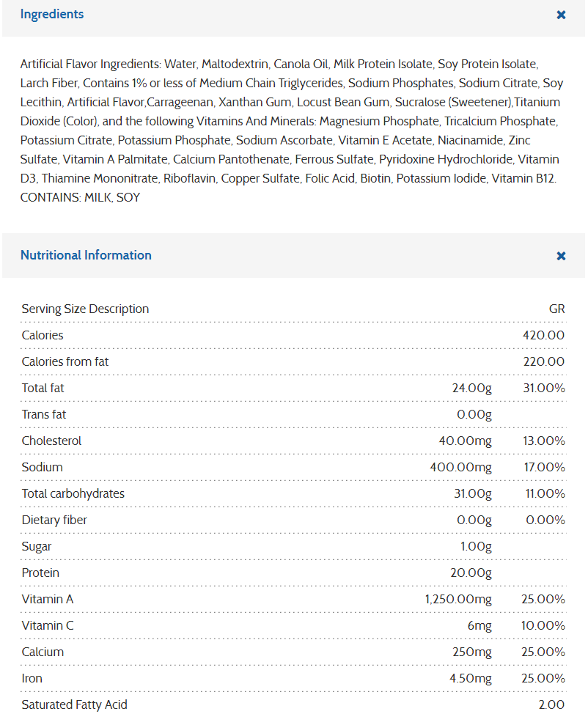This screenshot has width=588, height=714.
Task: Collapse Ingredients section with X icon
Action: 561,15
